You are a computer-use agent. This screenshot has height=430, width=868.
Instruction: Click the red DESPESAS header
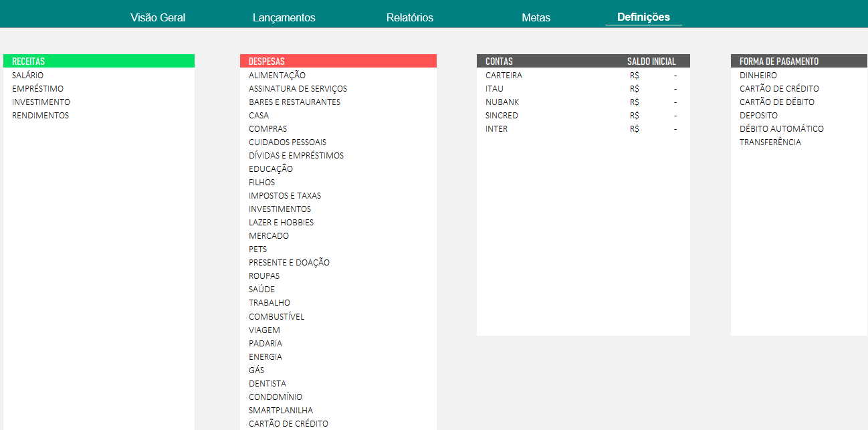pyautogui.click(x=338, y=61)
